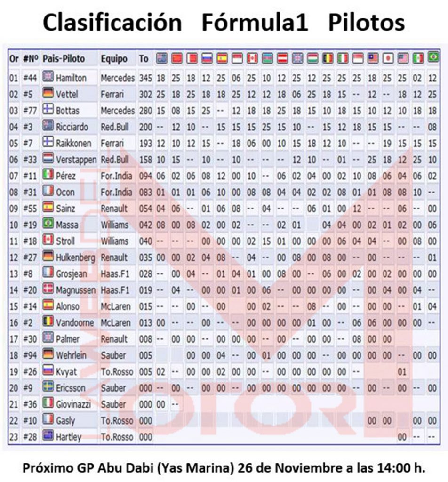Image resolution: width=448 pixels, height=482 pixels.
Task: Click the Swedish flag beside Ericsson
Action: [x=48, y=387]
